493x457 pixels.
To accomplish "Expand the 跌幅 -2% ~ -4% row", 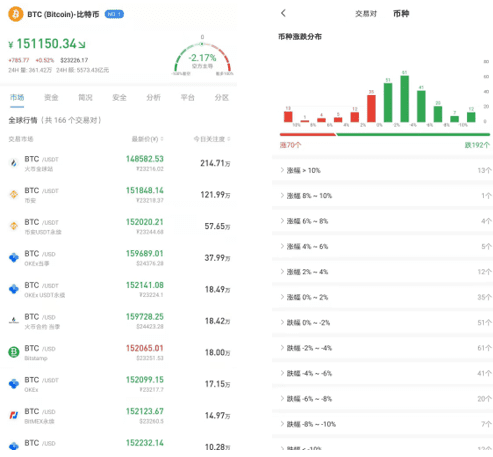I will click(382, 348).
